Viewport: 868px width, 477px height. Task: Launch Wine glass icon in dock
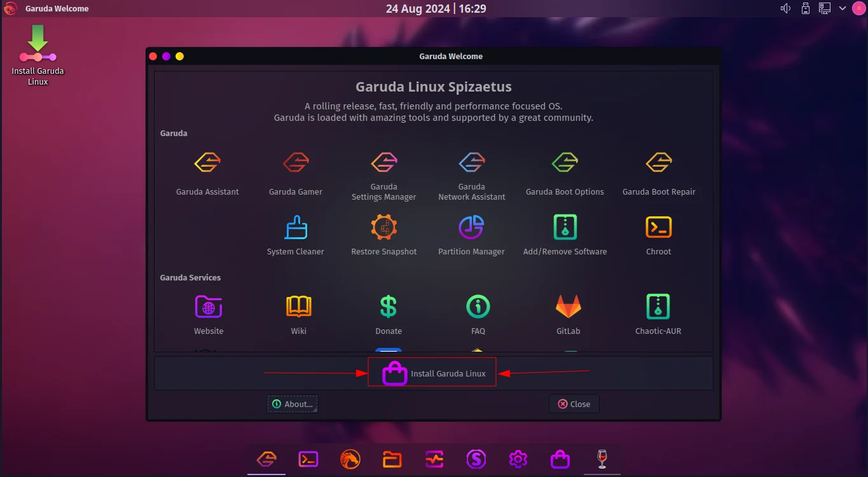[602, 459]
